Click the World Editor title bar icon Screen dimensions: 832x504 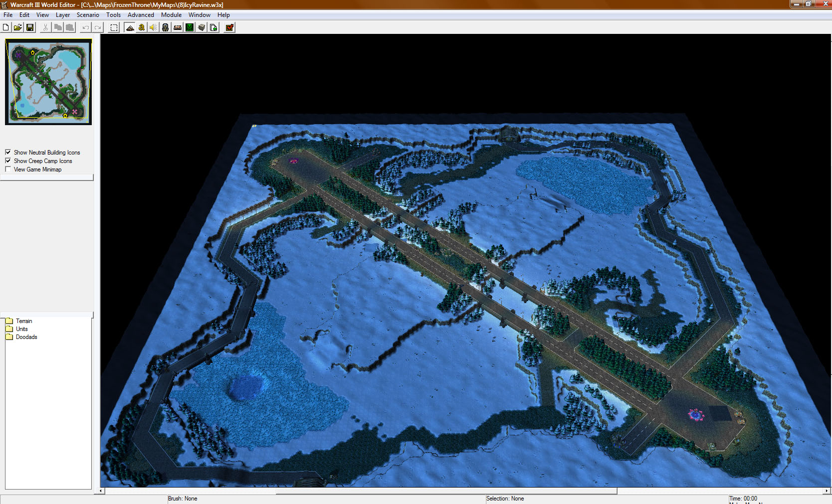pyautogui.click(x=4, y=4)
